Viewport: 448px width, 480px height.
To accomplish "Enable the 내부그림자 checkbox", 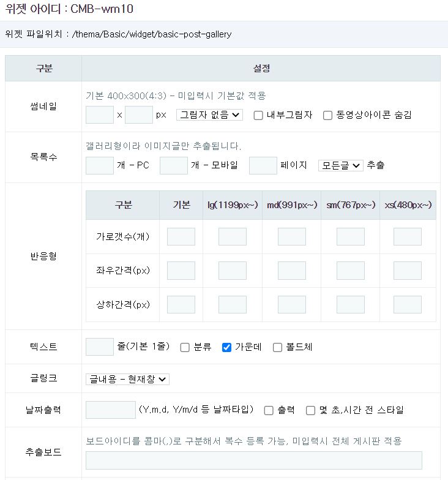I will click(x=258, y=115).
